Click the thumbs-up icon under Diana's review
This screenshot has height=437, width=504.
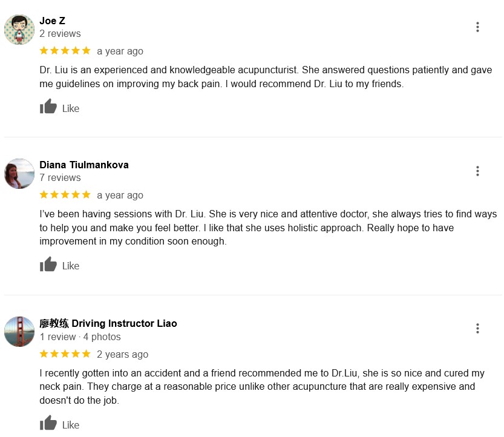[48, 264]
